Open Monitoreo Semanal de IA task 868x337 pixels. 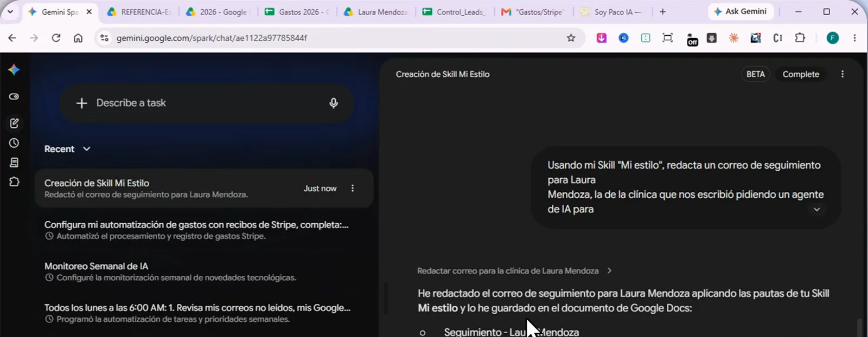coord(204,271)
